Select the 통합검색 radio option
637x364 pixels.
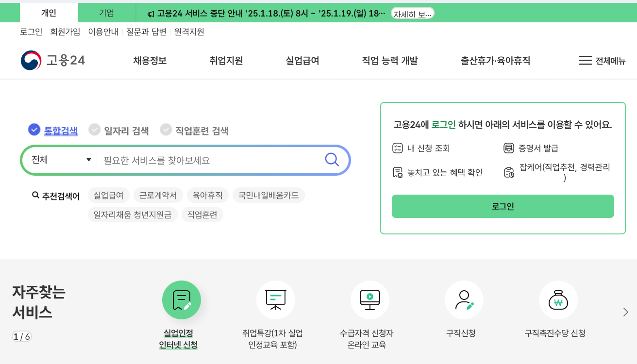(x=34, y=130)
